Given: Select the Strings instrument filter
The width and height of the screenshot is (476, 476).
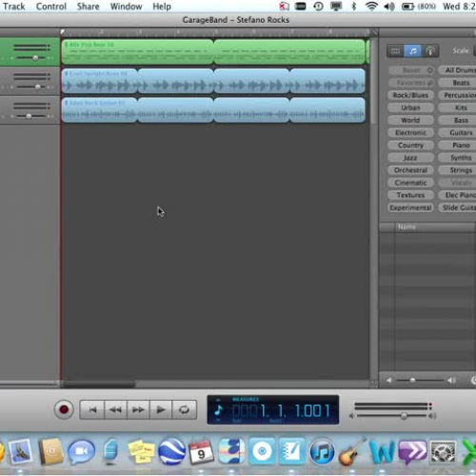Looking at the screenshot, I should tap(457, 170).
